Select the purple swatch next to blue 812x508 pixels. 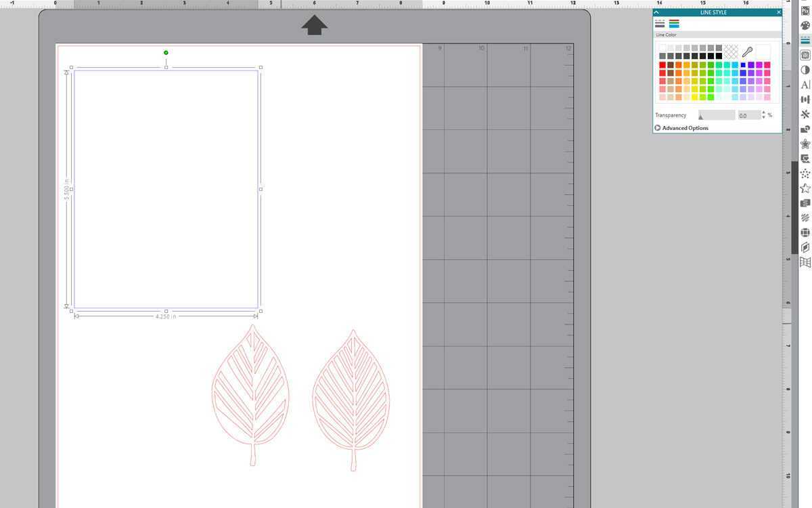pyautogui.click(x=751, y=65)
